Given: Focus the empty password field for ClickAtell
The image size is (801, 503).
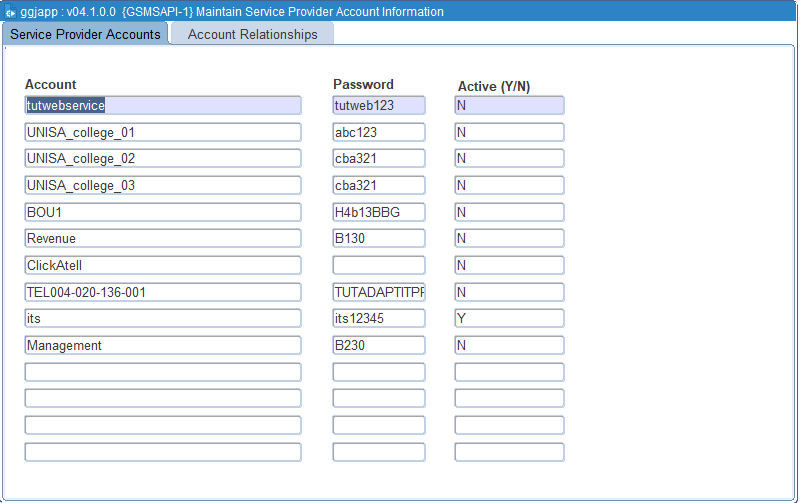Looking at the screenshot, I should 378,265.
